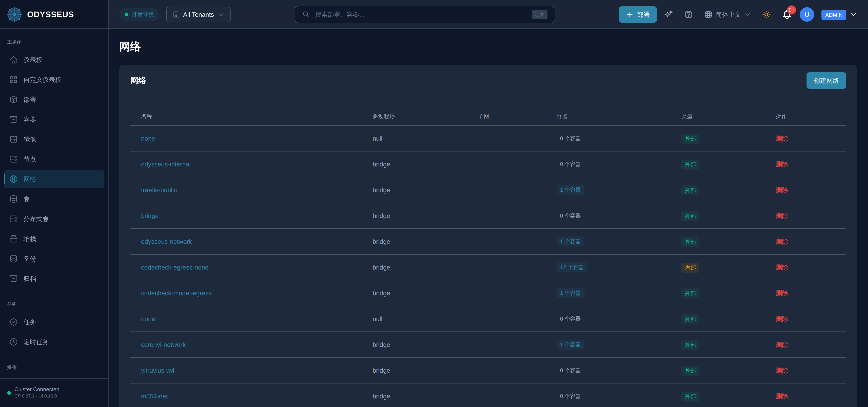Click the 名称 column header
Viewport: 868px width, 407px height.
(x=146, y=116)
